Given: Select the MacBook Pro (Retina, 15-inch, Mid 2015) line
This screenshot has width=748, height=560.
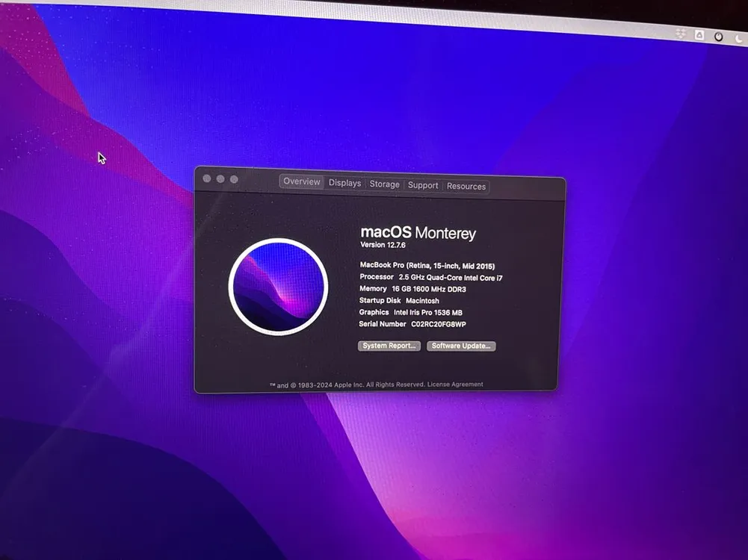Looking at the screenshot, I should pyautogui.click(x=427, y=266).
